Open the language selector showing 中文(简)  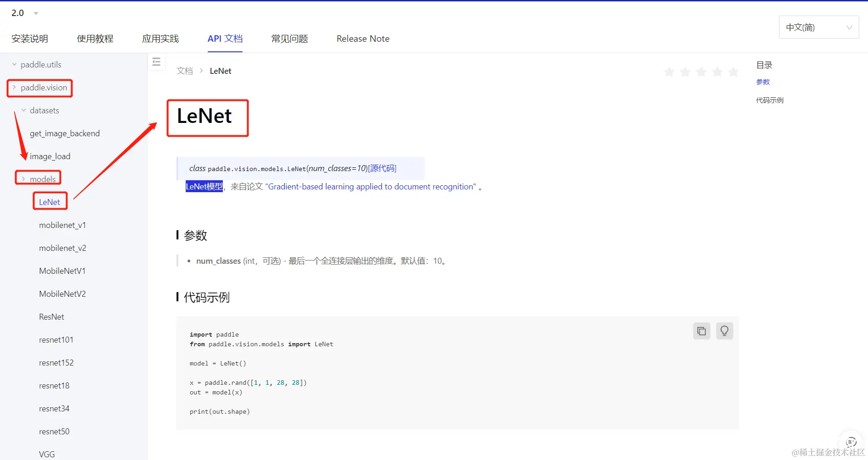click(x=818, y=27)
